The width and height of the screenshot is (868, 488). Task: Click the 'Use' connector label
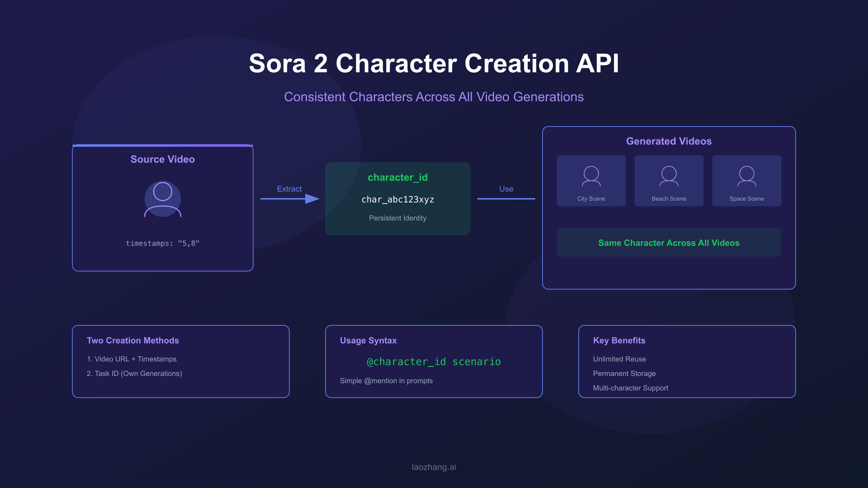pos(506,188)
